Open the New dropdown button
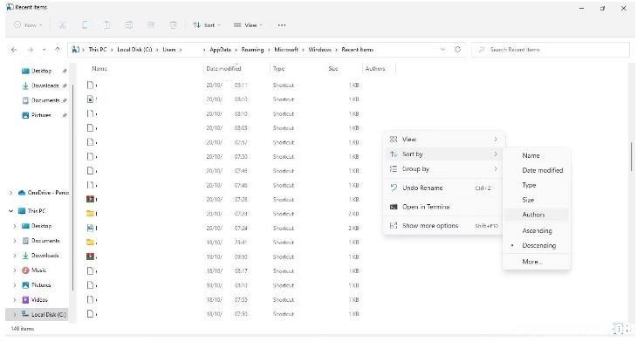The image size is (644, 342). click(28, 25)
